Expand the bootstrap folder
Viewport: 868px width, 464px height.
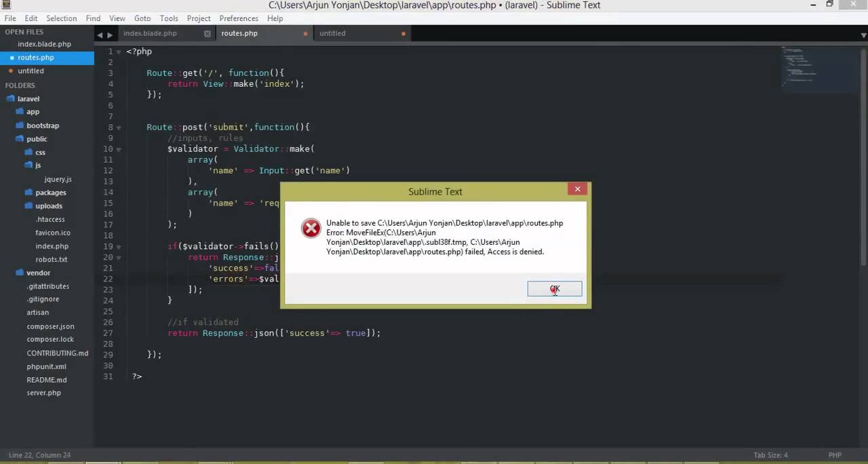click(x=43, y=125)
